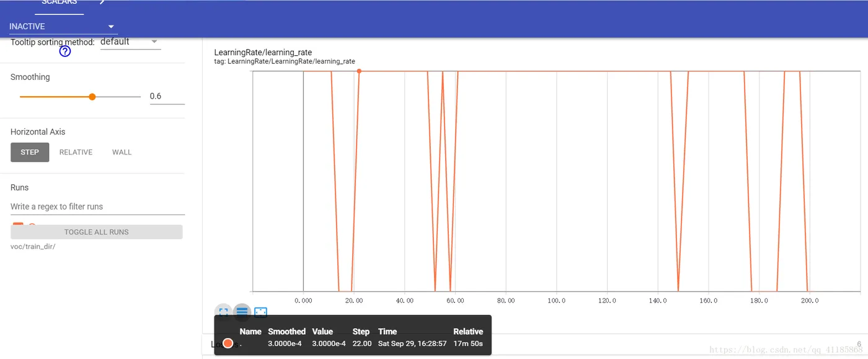Click the next tabs chevron arrow
868x359 pixels.
[102, 2]
